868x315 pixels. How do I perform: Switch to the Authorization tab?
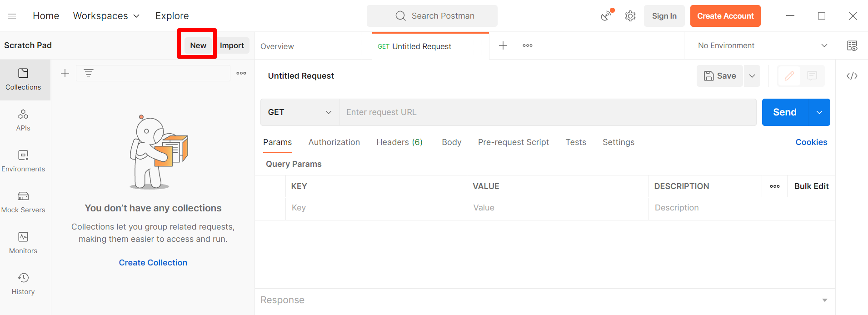click(334, 142)
